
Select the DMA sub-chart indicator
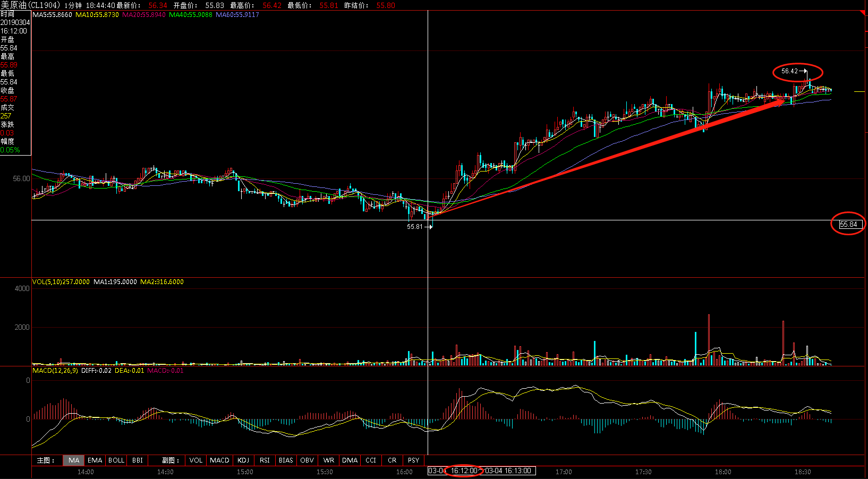coord(350,460)
